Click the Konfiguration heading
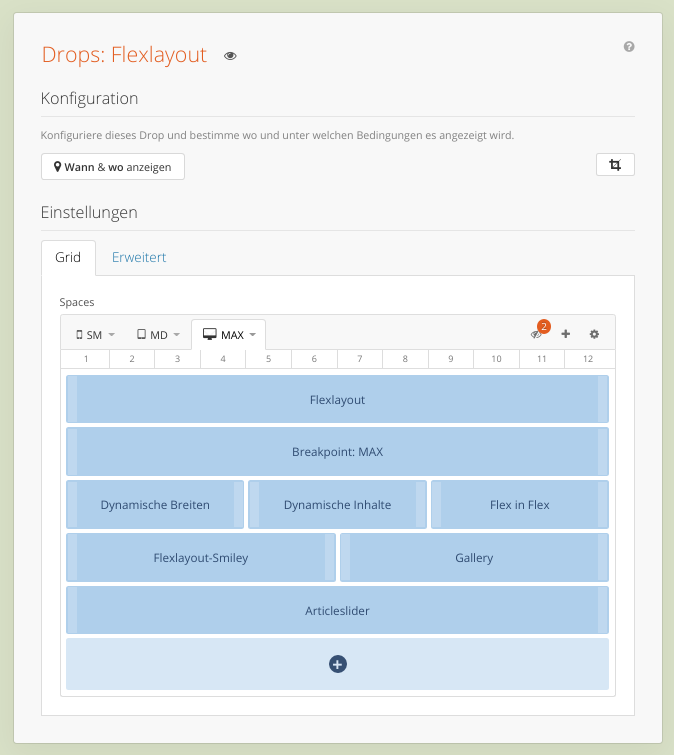Viewport: 674px width, 755px height. point(89,98)
